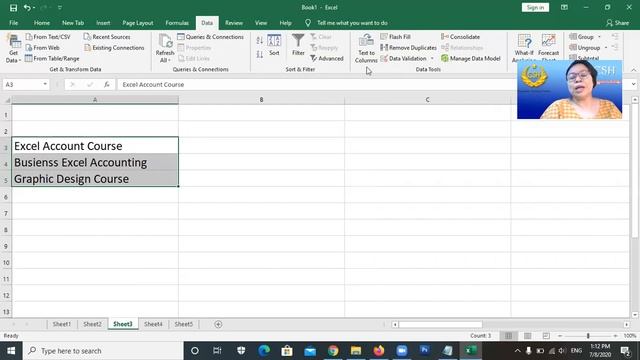Open Recent Sources list
Viewport: 640px width, 360px height.
click(107, 37)
